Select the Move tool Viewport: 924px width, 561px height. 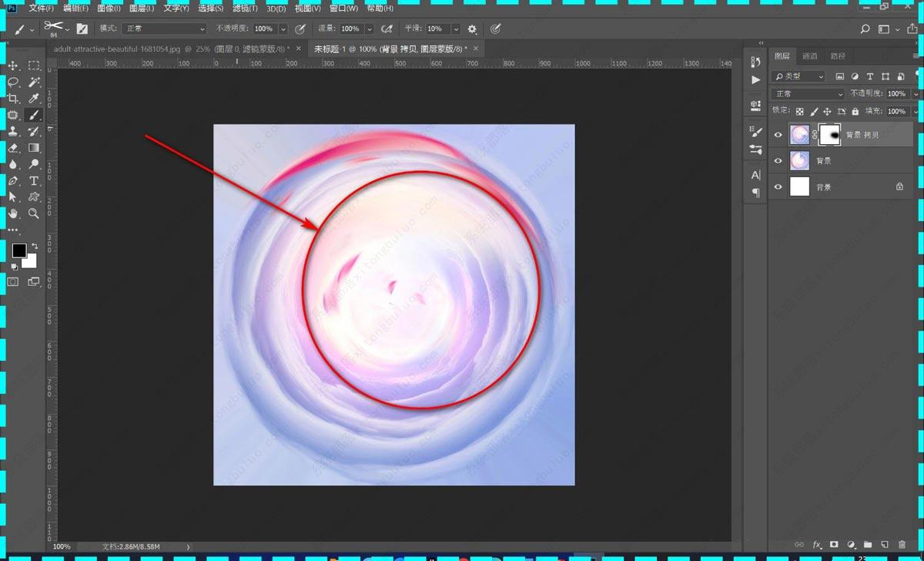click(13, 66)
